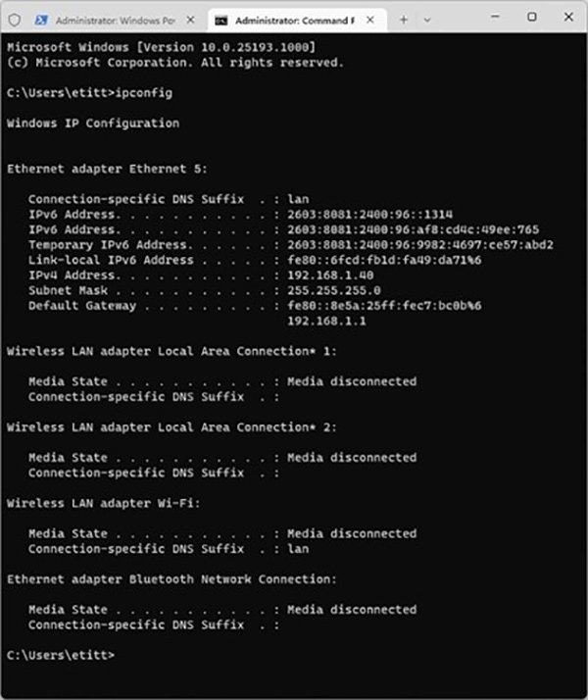Click the bottom C:\Users\etitt> prompt line
588x700 pixels.
60,654
